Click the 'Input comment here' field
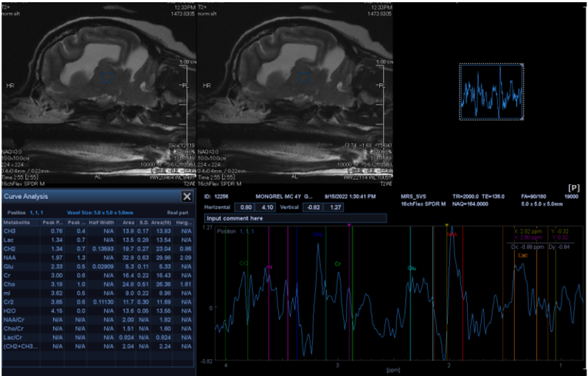Screen dimensions: 588x376 pos(295,218)
